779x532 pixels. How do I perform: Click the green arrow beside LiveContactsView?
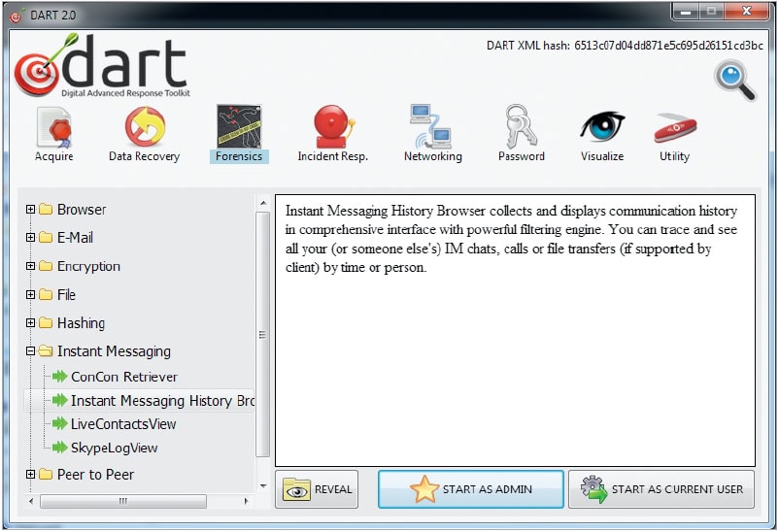pyautogui.click(x=59, y=423)
